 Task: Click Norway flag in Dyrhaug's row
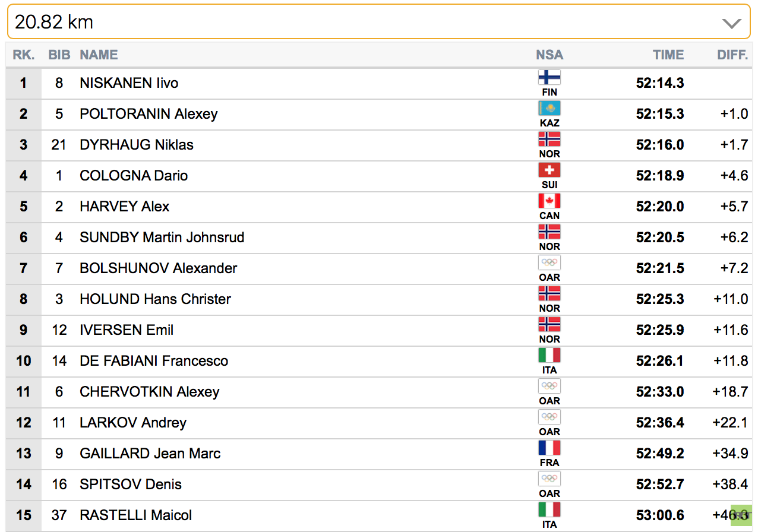[549, 140]
